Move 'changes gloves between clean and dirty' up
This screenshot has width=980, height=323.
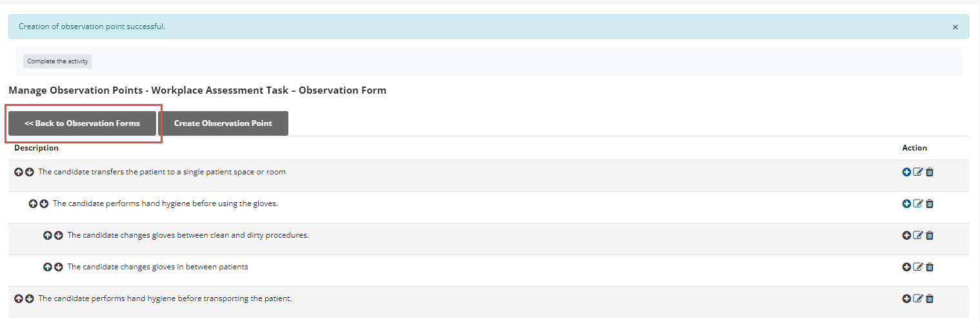point(47,236)
